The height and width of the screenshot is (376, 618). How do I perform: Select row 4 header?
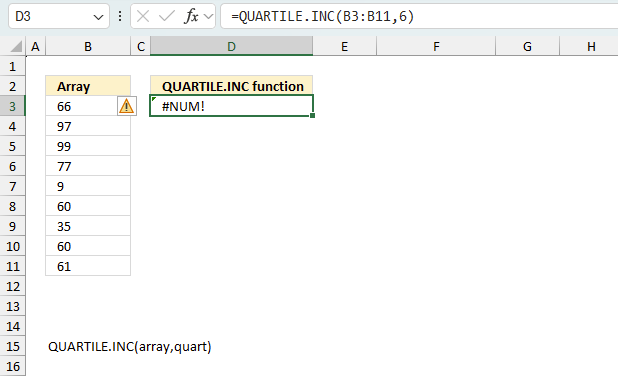13,126
